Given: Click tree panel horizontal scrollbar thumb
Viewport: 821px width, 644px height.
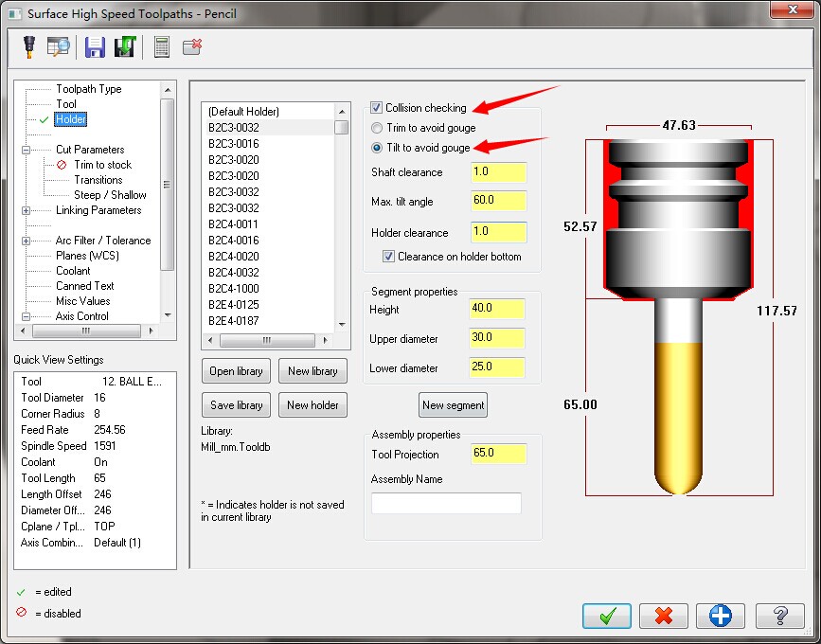Looking at the screenshot, I should [x=86, y=331].
